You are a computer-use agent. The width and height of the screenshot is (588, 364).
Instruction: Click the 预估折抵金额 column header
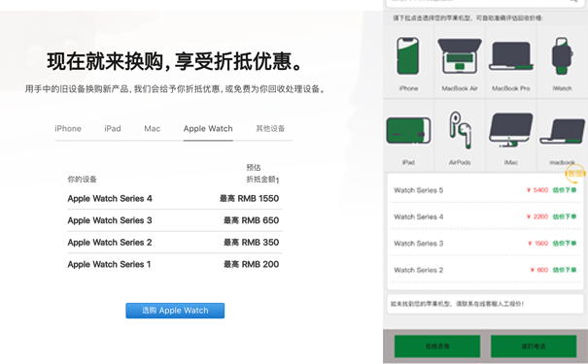click(262, 174)
